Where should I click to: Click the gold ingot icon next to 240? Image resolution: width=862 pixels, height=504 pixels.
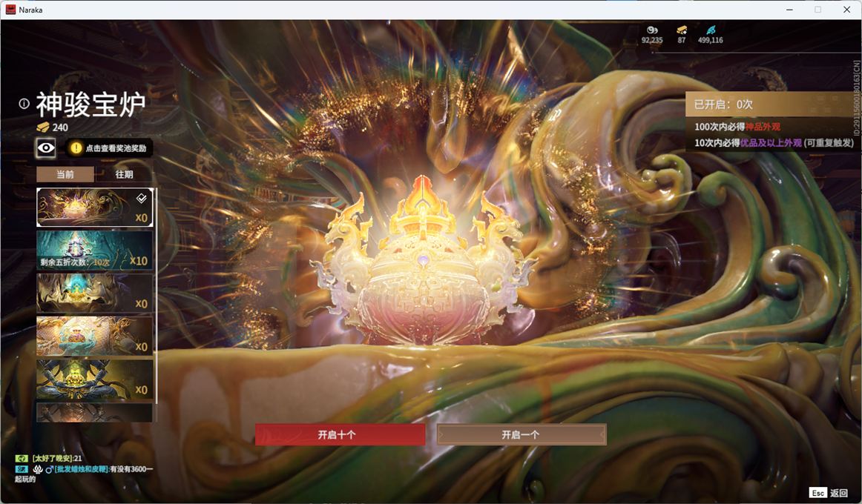pos(43,127)
